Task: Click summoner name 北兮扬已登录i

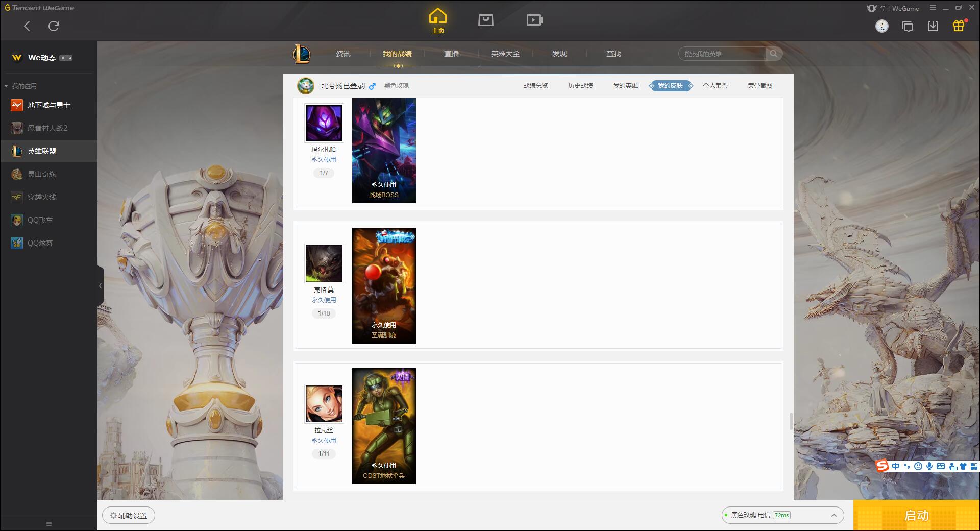Action: coord(343,86)
